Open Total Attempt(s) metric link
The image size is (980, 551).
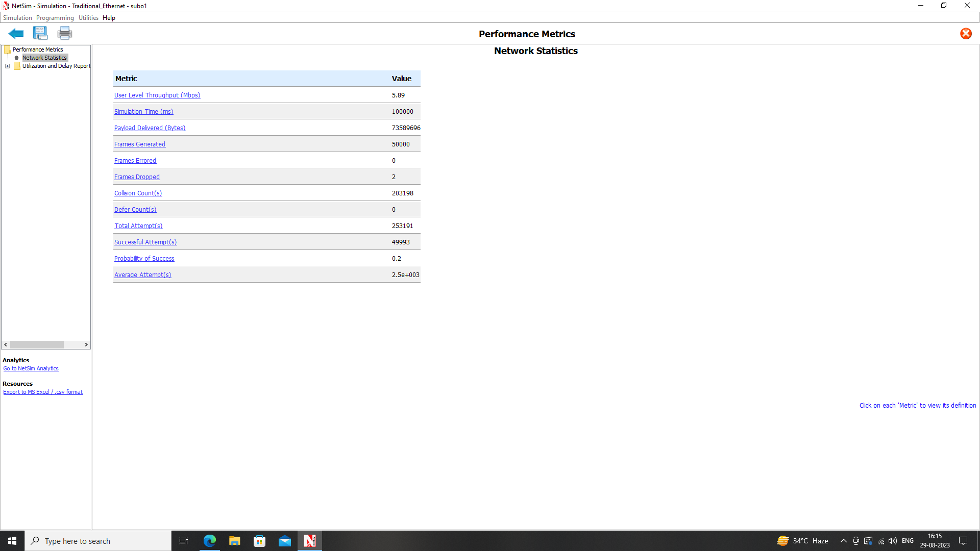tap(138, 226)
